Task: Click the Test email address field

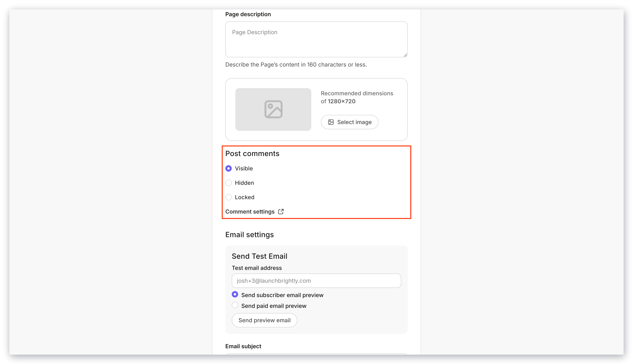Action: coord(316,280)
